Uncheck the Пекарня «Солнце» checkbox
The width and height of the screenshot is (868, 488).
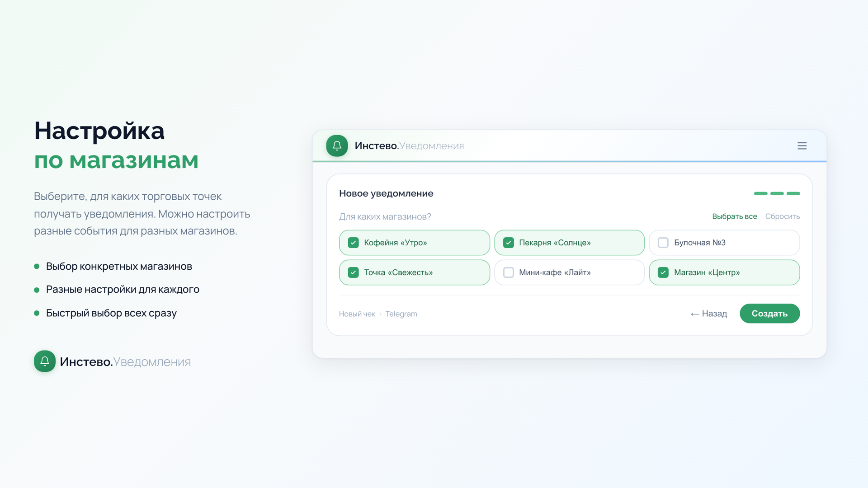coord(509,243)
